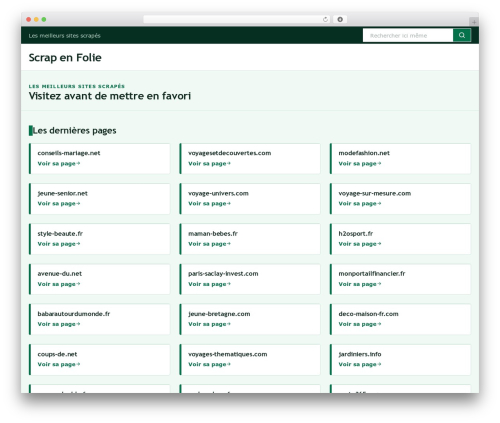Focus the "Rechercher ici même" search field
Image resolution: width=500 pixels, height=423 pixels.
tap(408, 35)
